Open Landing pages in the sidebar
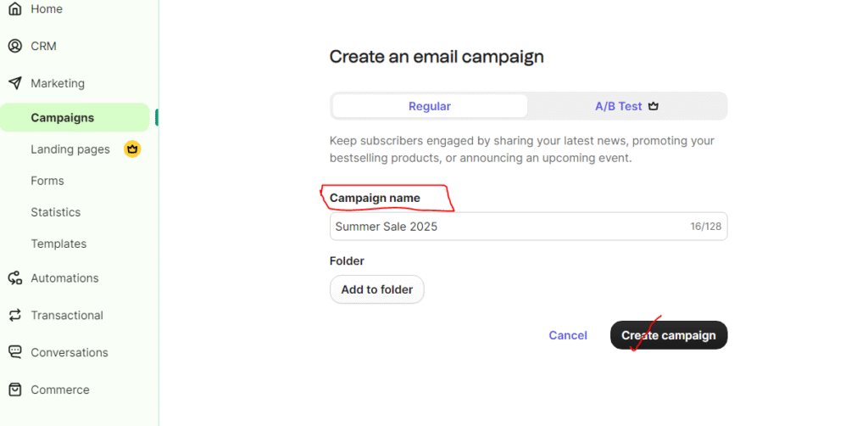 [x=70, y=149]
